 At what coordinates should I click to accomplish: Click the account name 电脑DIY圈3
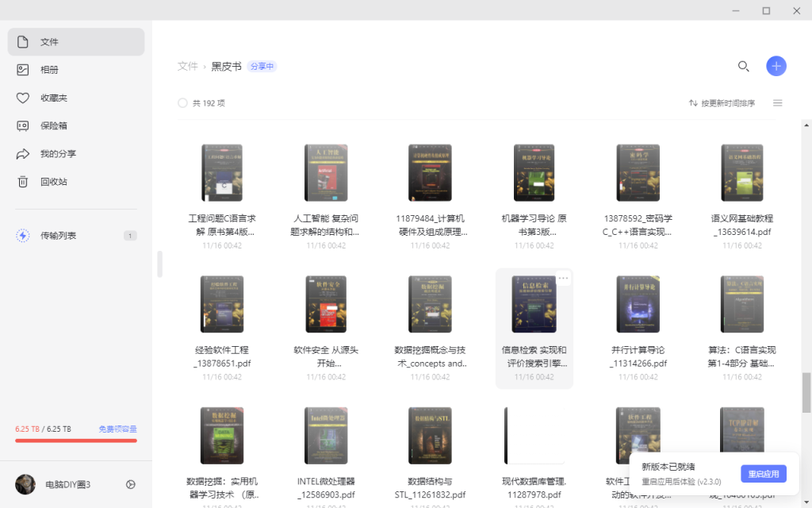coord(68,485)
